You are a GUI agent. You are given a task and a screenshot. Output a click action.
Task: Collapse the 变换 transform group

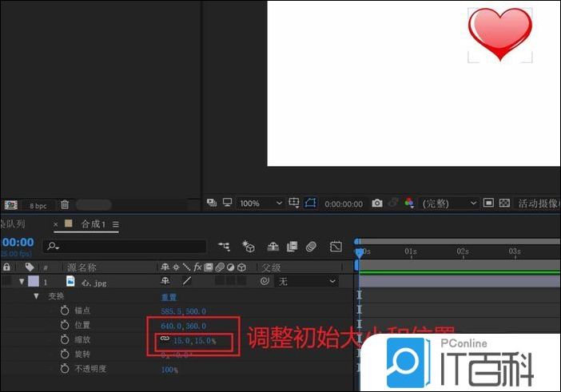point(36,296)
